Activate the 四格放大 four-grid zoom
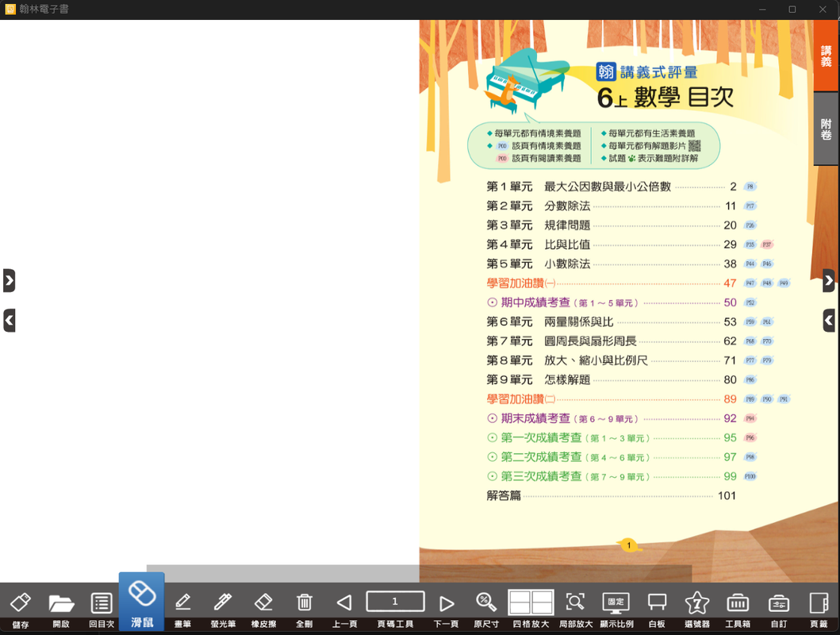The width and height of the screenshot is (840, 635). pos(531,602)
